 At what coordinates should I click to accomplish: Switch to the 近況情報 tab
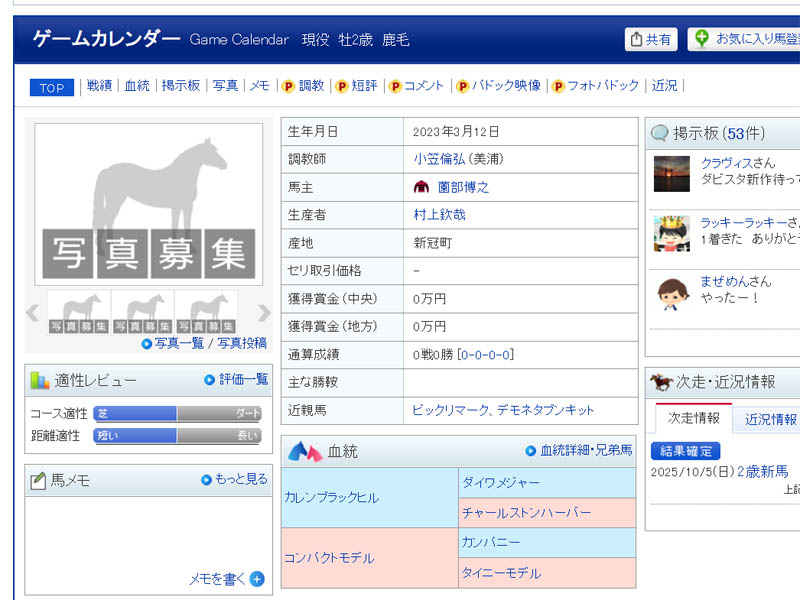click(x=770, y=419)
